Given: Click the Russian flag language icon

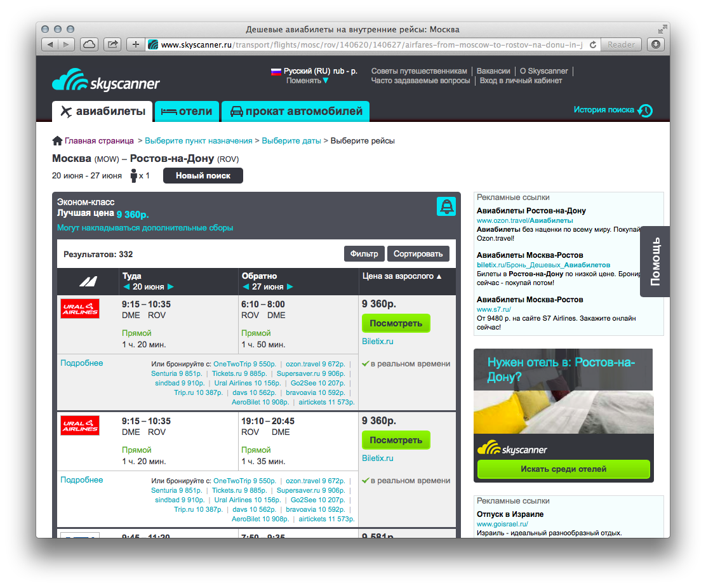Looking at the screenshot, I should [x=276, y=72].
